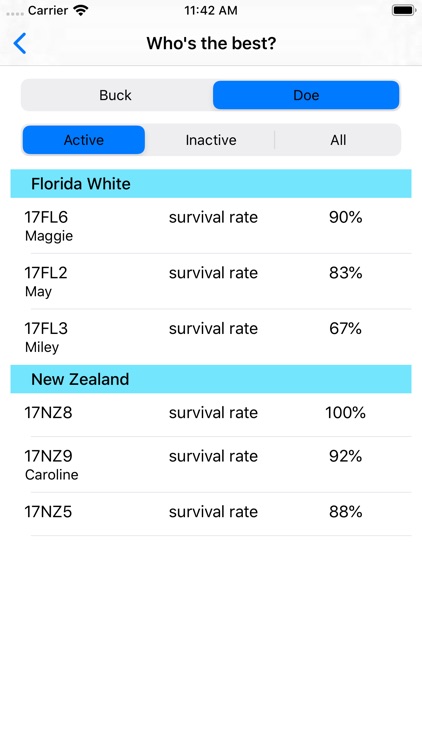Select the Buck segment
This screenshot has width=422, height=750.
115,95
